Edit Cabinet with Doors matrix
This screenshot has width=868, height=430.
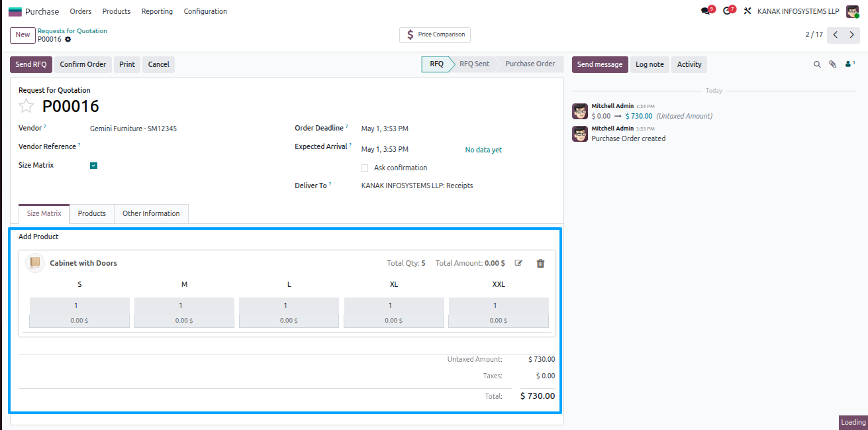pyautogui.click(x=518, y=263)
